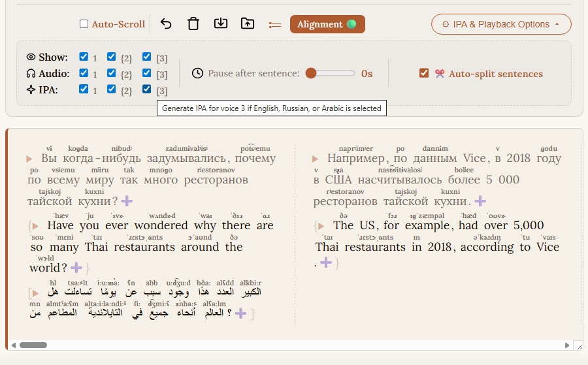Click the word 'wondered'
Image resolution: width=588 pixels, height=365 pixels.
(161, 225)
